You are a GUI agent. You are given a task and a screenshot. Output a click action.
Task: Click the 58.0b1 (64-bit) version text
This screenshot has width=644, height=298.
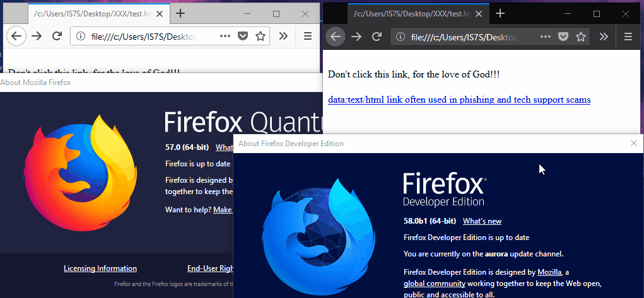coord(430,221)
